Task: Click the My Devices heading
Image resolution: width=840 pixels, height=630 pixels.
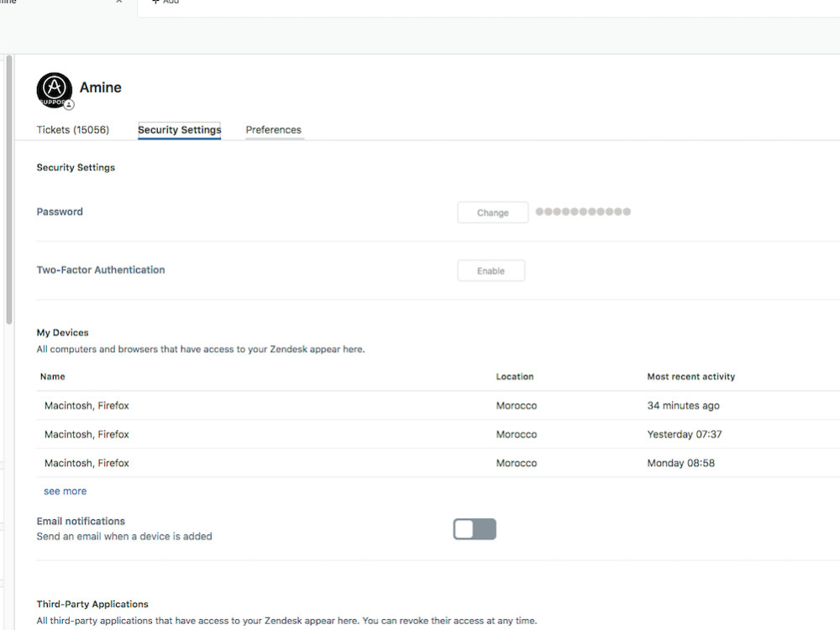Action: click(x=63, y=333)
